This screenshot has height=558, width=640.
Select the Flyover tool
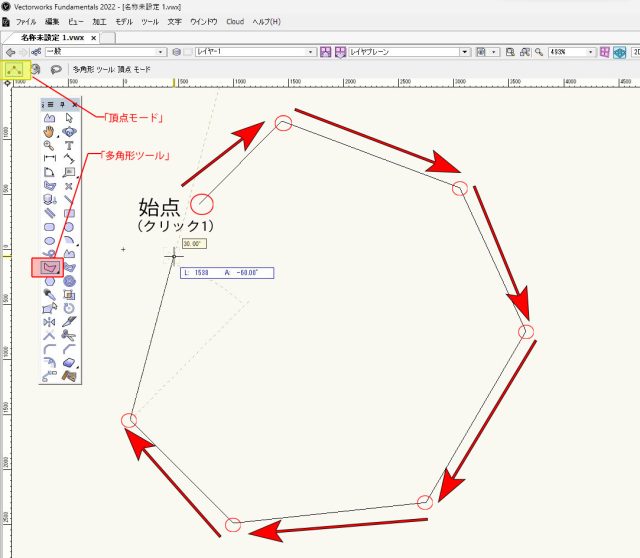pos(69,131)
